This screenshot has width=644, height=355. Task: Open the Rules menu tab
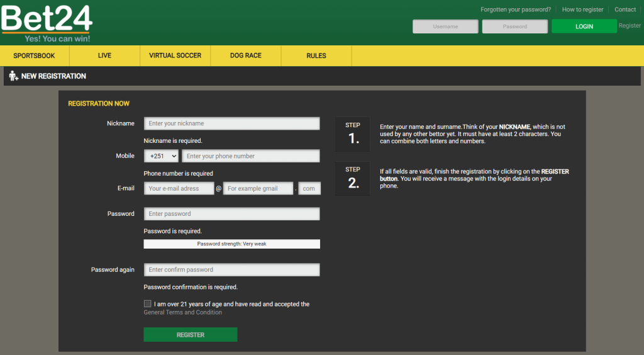(316, 55)
